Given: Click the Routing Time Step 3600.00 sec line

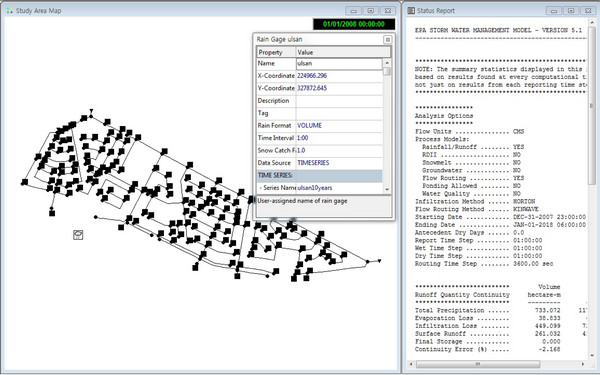Looking at the screenshot, I should (x=484, y=264).
